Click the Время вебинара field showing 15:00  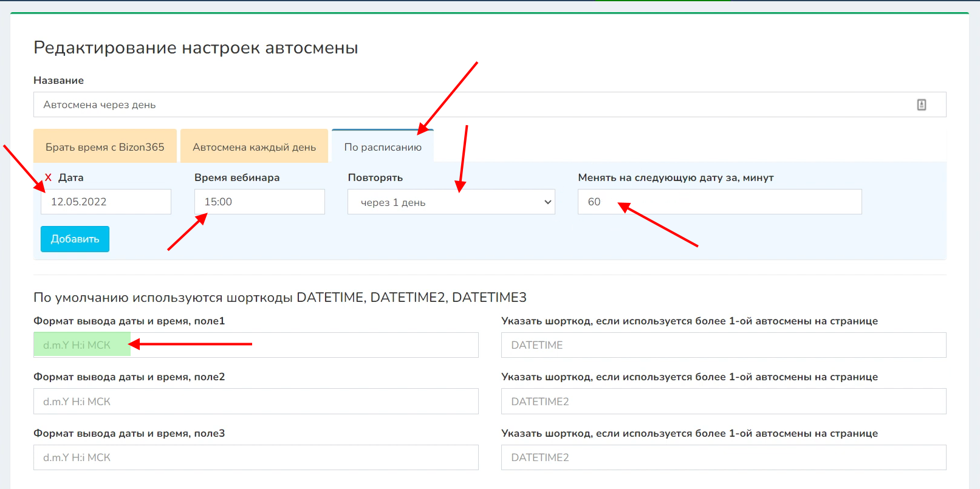[x=259, y=202]
